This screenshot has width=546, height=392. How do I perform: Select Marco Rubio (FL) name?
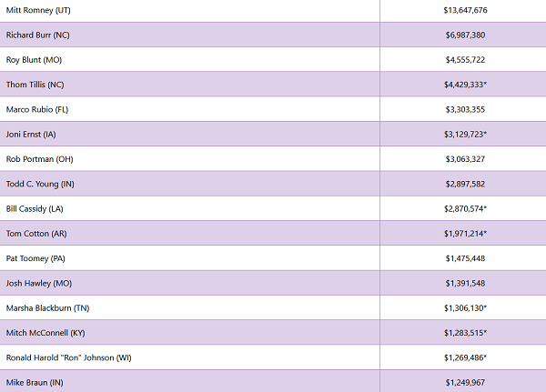coord(37,109)
